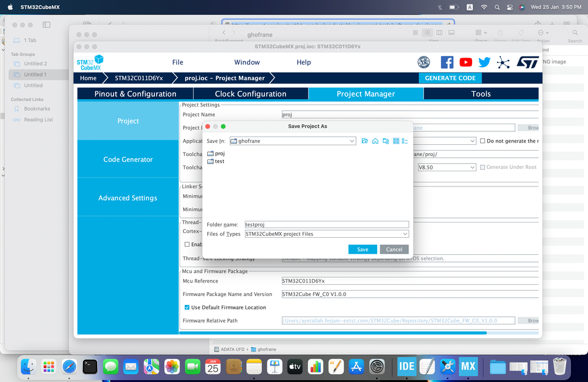Open the ST 10 years anniversary badge
This screenshot has width=588, height=382.
pyautogui.click(x=424, y=62)
